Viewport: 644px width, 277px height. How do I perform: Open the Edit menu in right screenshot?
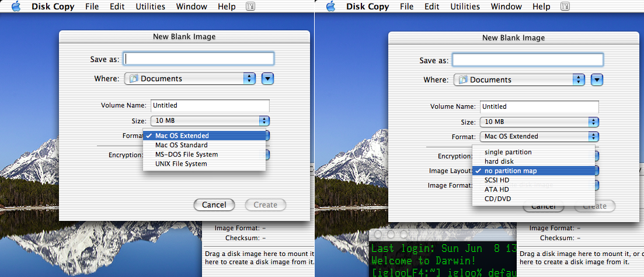tap(431, 6)
